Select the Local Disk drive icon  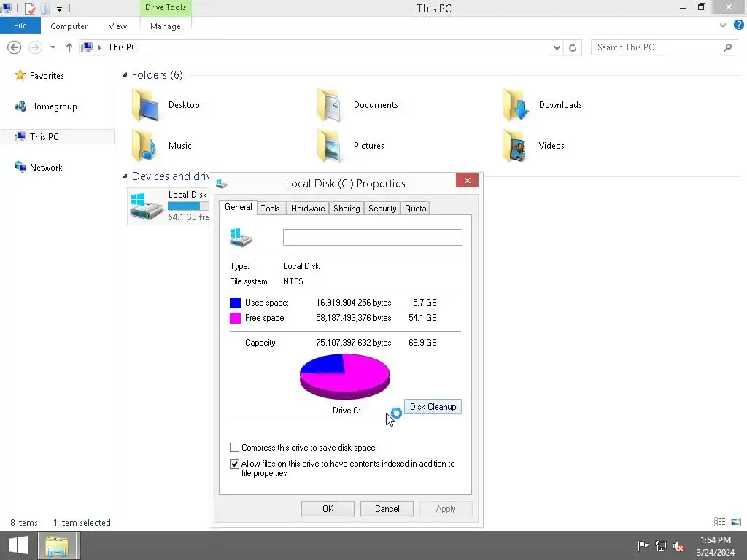pyautogui.click(x=147, y=206)
